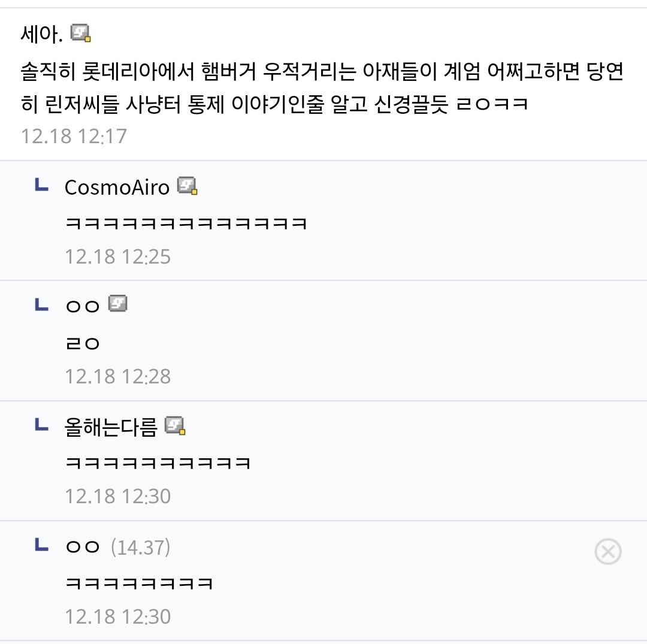Viewport: 647px width, 644px height.
Task: Click 올해는다름's ㅋㅋㅋ reply text
Action: coord(158,464)
